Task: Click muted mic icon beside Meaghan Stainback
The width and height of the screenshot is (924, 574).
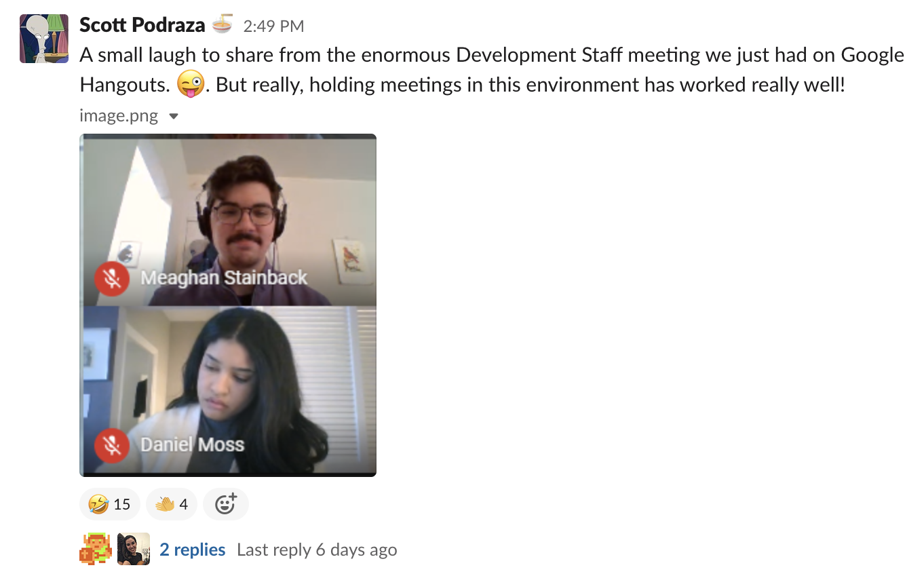Action: pyautogui.click(x=112, y=278)
